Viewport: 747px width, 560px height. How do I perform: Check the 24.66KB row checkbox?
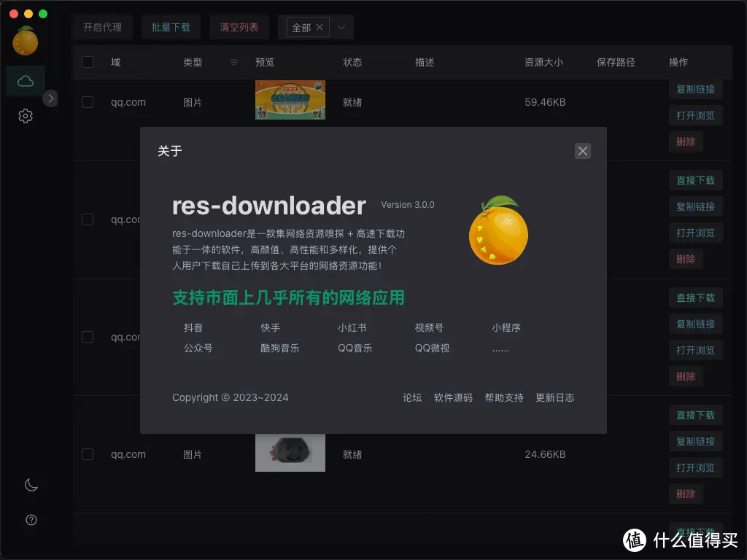88,454
